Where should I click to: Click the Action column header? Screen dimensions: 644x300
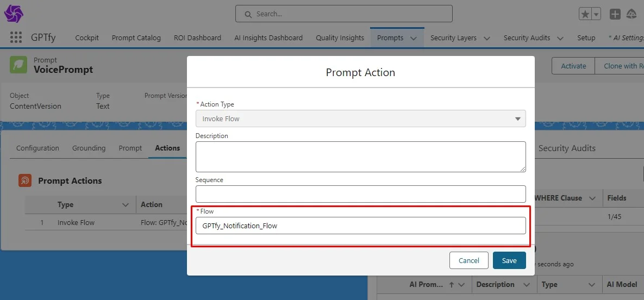[x=152, y=204]
